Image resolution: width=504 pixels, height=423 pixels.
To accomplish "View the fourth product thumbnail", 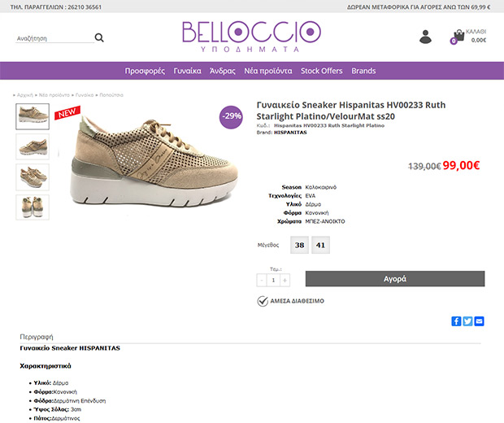I will coord(33,207).
